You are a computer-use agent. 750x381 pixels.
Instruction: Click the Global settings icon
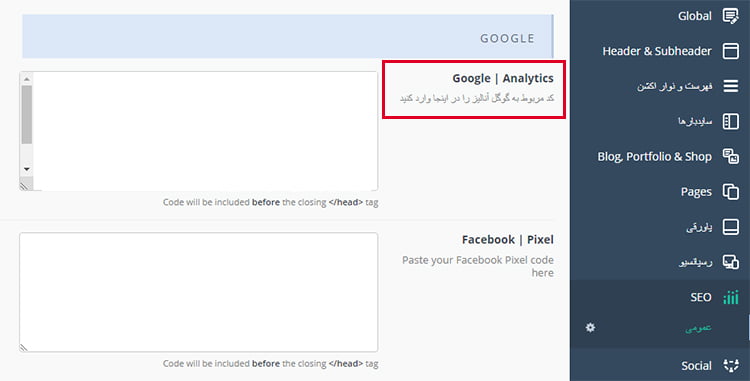click(x=730, y=16)
